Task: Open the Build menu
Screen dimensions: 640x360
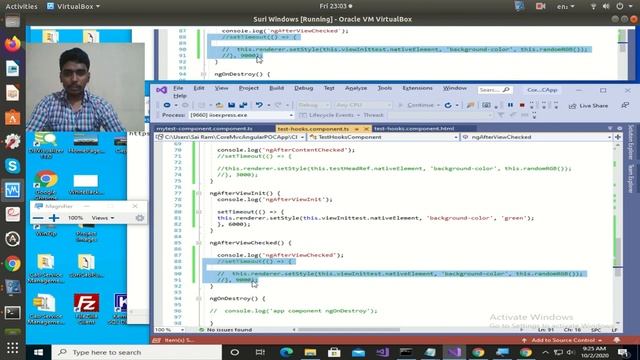Action: tap(276, 88)
